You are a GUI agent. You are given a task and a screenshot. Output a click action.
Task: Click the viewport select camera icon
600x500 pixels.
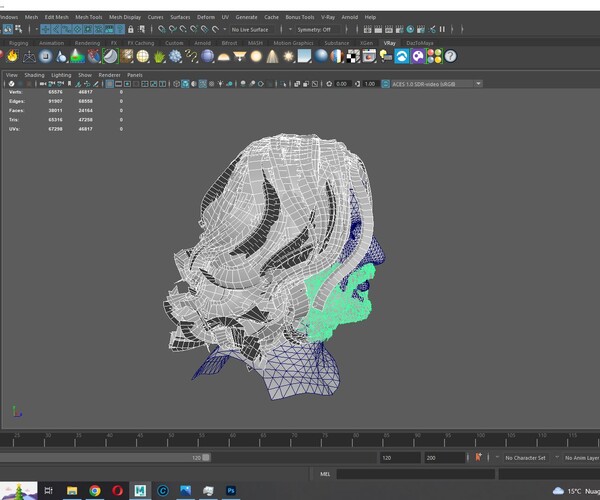tap(43, 84)
